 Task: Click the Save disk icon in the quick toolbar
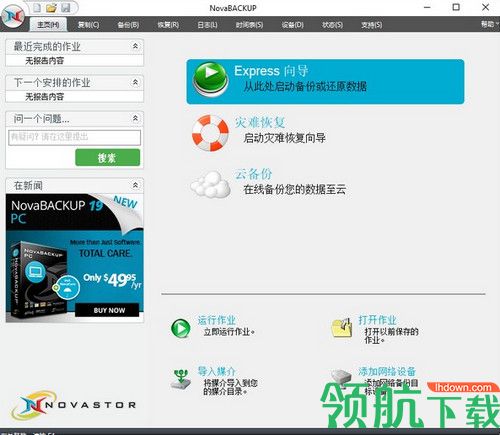(x=66, y=8)
